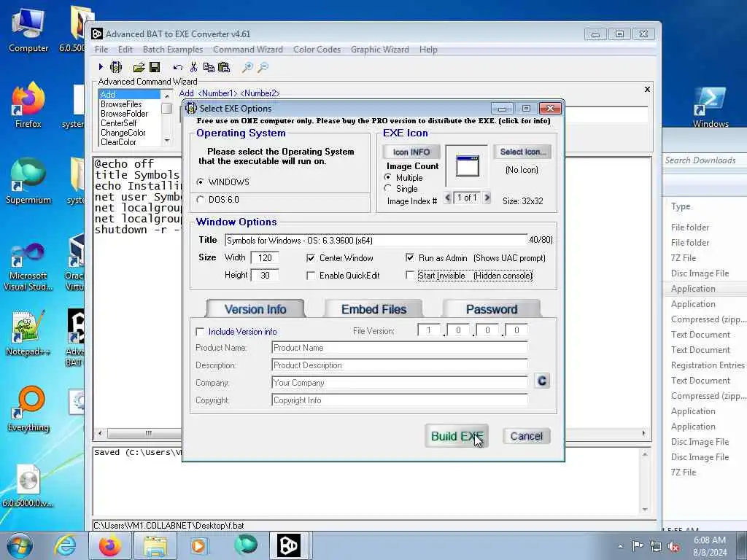Click the window Title text field

click(376, 240)
